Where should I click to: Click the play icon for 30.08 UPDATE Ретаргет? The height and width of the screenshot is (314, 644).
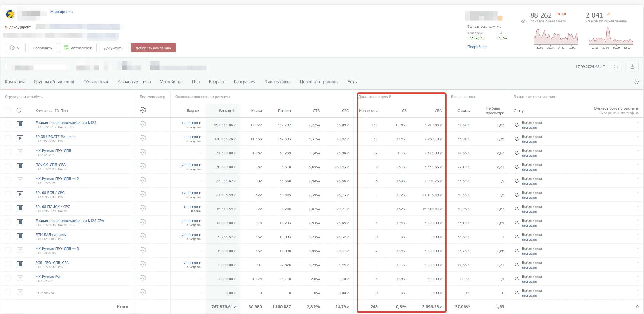pyautogui.click(x=20, y=138)
